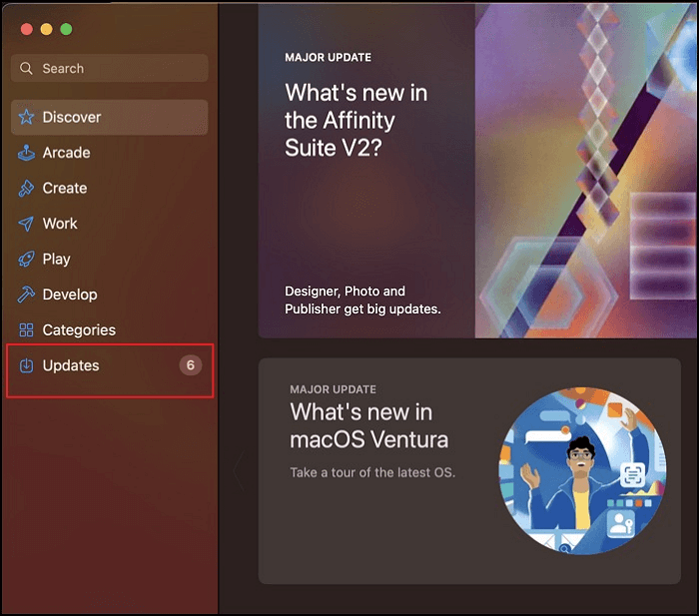Click the macOS Ventura circular illustration
This screenshot has width=699, height=616.
[x=582, y=470]
